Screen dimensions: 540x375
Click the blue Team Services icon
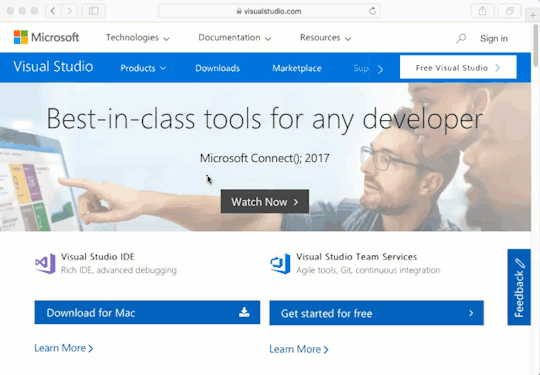pos(280,264)
